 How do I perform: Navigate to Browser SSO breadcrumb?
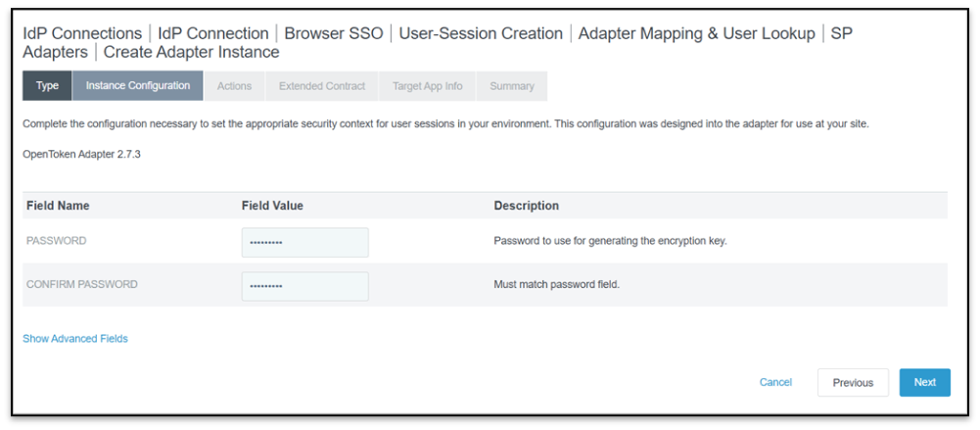click(x=333, y=33)
